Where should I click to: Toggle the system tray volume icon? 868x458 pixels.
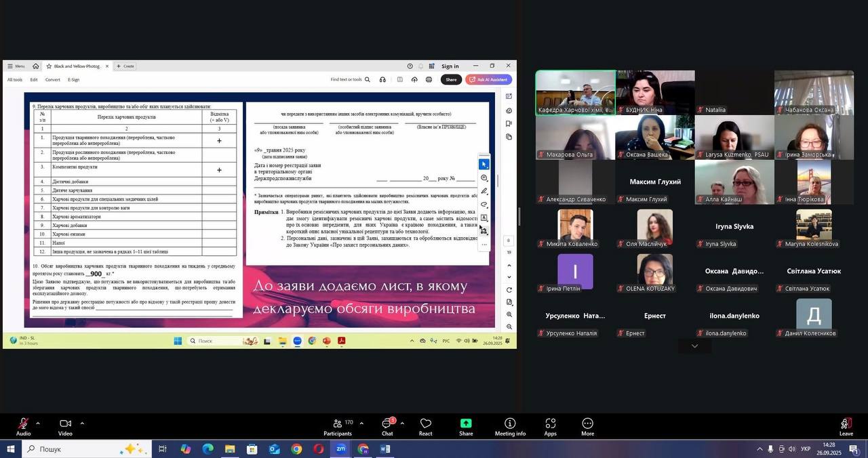click(792, 449)
